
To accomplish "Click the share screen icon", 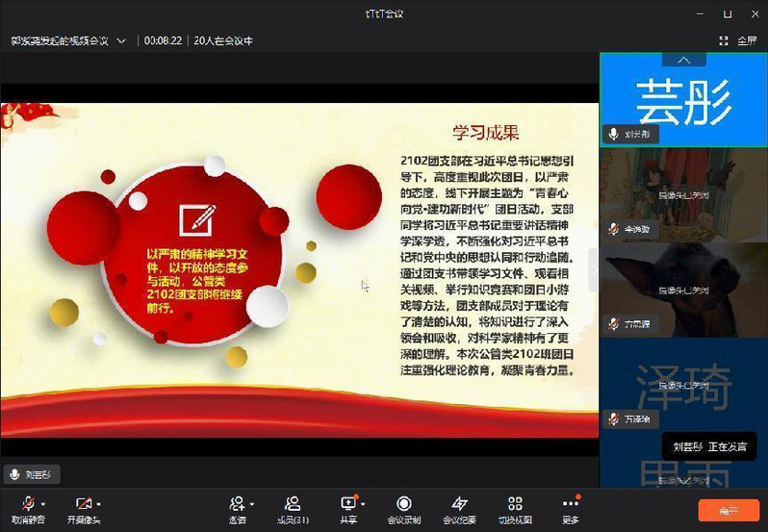I will pyautogui.click(x=348, y=503).
